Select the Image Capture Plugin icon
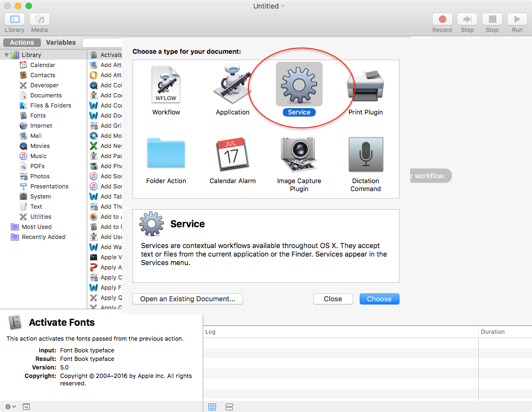The width and height of the screenshot is (532, 412). 299,154
